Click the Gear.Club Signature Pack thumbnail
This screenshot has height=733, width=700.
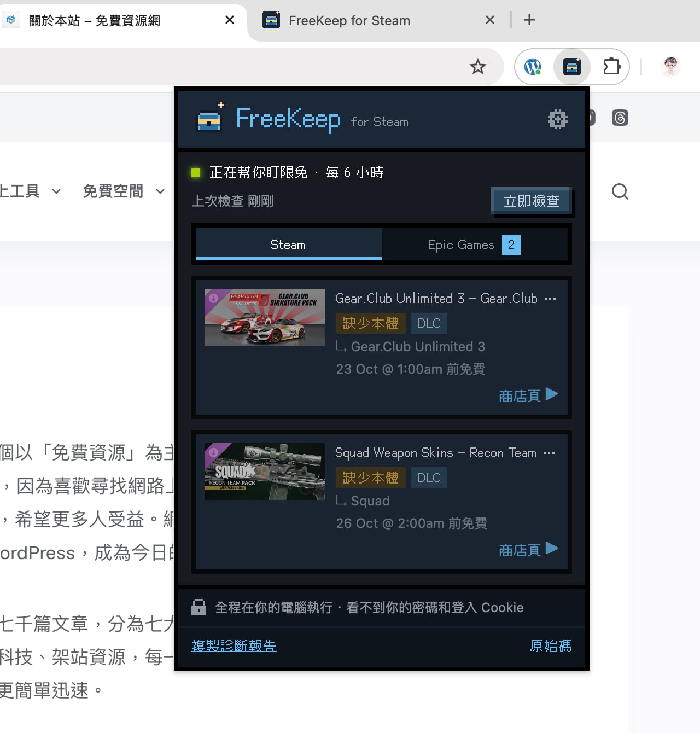pyautogui.click(x=265, y=317)
